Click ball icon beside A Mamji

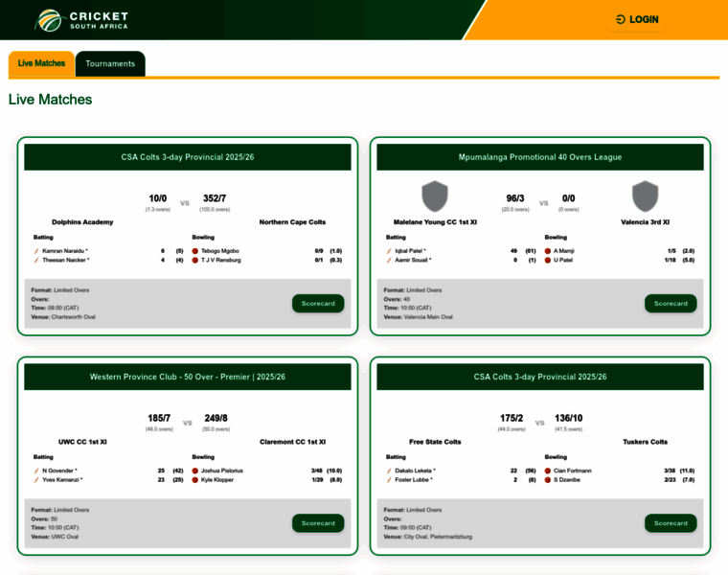[x=547, y=251]
